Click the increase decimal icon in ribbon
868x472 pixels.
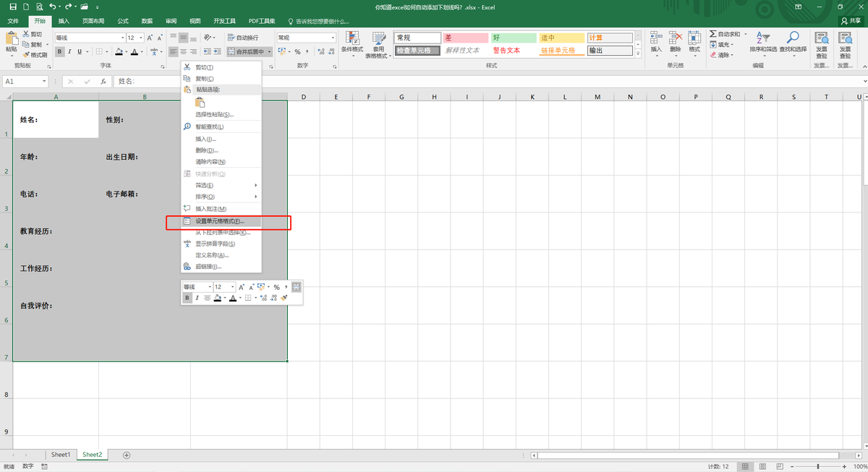point(320,51)
